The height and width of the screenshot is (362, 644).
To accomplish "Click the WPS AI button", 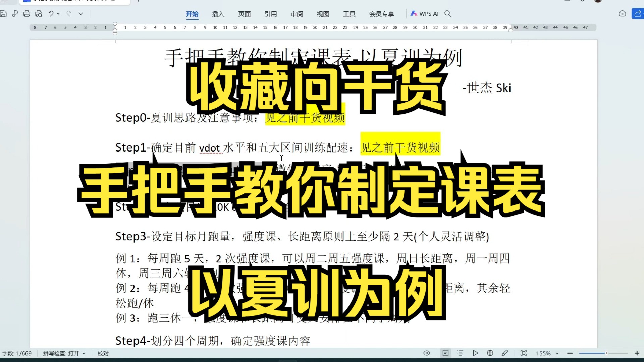I will 425,14.
